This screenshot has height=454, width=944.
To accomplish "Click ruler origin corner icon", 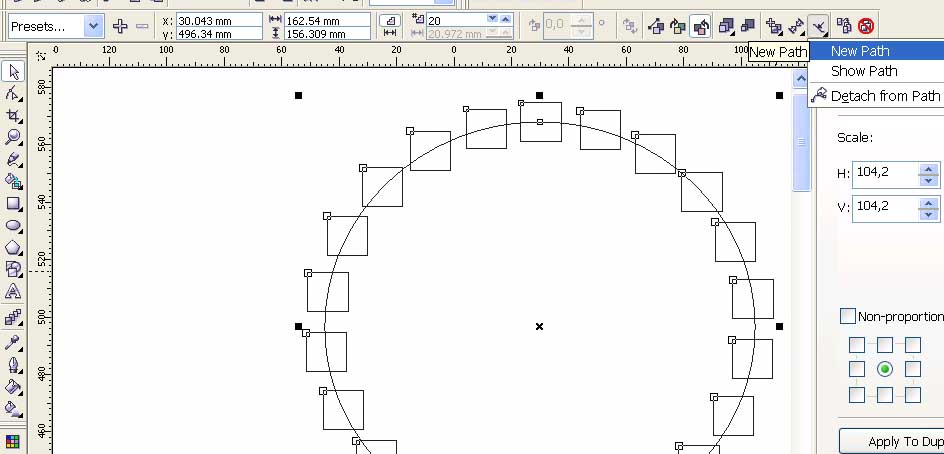I will (42, 55).
